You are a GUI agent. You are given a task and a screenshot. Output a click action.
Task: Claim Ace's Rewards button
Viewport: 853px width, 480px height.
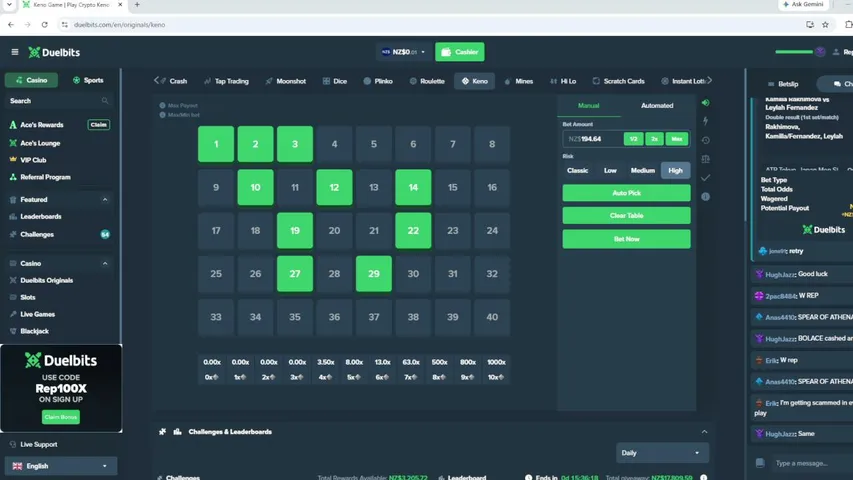pos(98,125)
